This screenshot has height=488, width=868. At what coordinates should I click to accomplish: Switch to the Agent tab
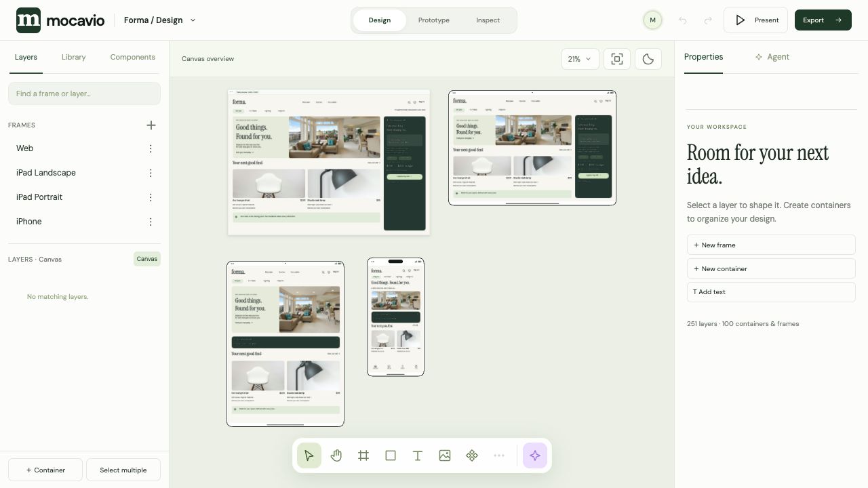click(x=772, y=57)
